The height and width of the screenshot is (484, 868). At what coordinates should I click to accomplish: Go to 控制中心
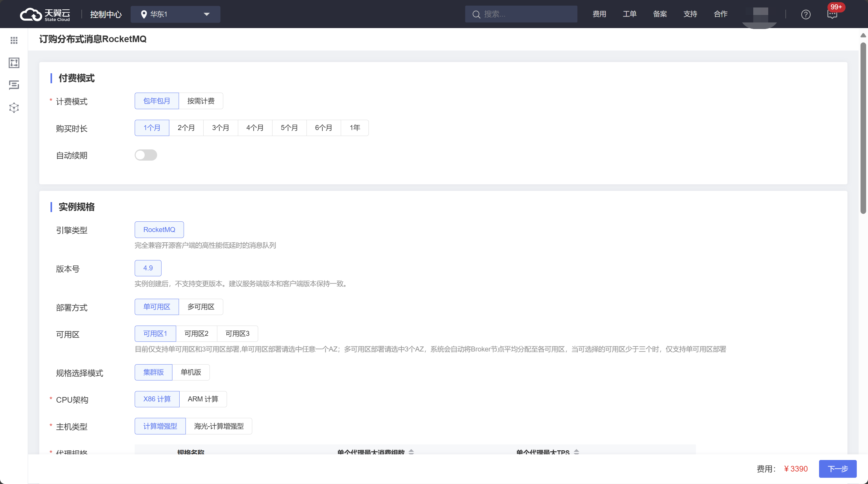pos(106,14)
